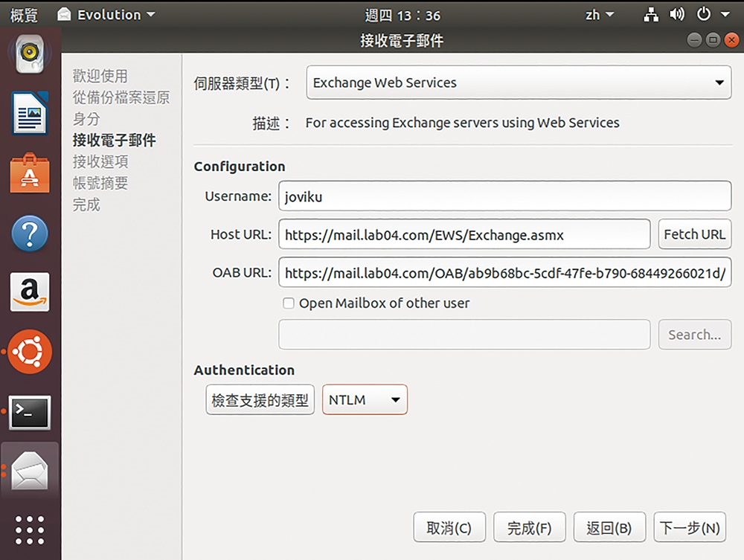Open zh input language menu
744x560 pixels.
click(x=599, y=15)
